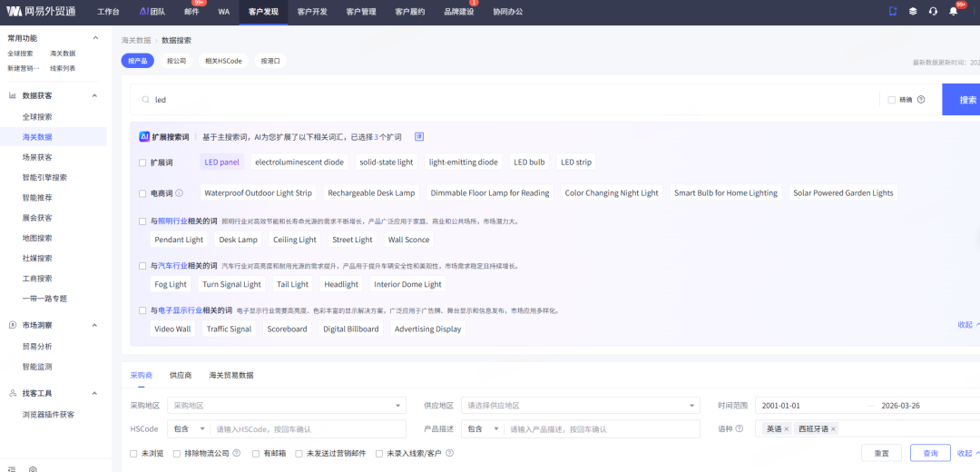Remove the 英语 language tag
Image resolution: width=980 pixels, height=472 pixels.
pos(787,428)
